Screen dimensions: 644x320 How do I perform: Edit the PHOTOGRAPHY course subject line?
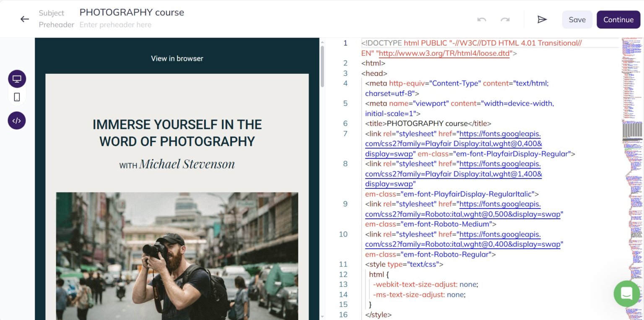point(132,12)
